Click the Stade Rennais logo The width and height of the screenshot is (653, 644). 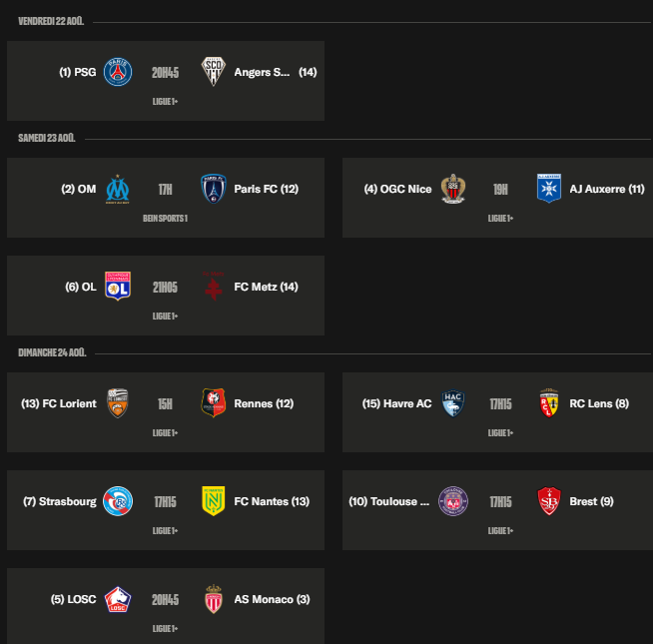214,403
